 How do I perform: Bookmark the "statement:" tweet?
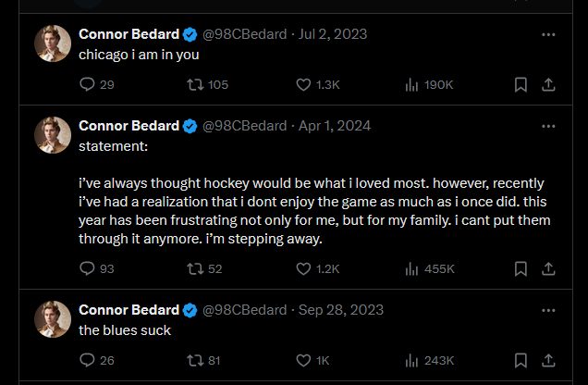pyautogui.click(x=521, y=269)
